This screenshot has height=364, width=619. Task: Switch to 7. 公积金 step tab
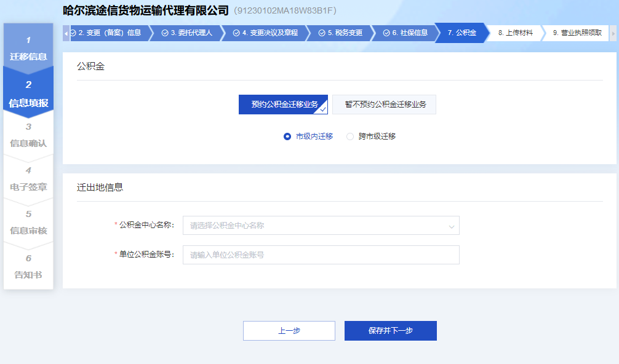[x=461, y=33]
